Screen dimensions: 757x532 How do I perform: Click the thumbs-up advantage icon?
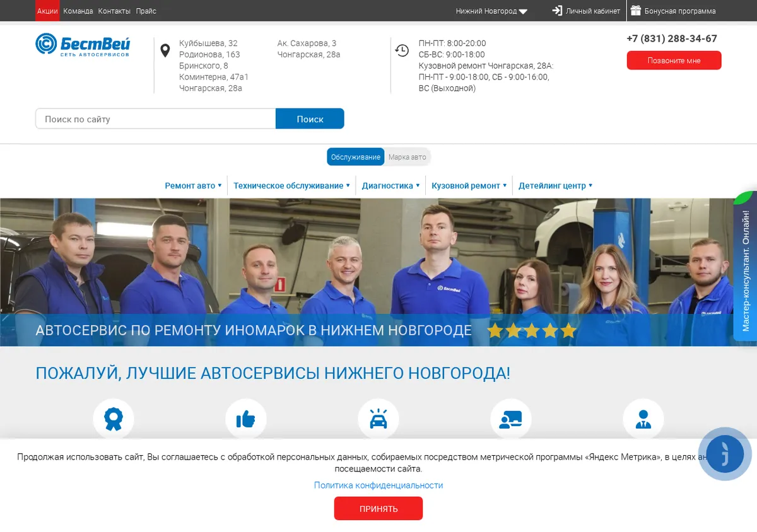246,419
